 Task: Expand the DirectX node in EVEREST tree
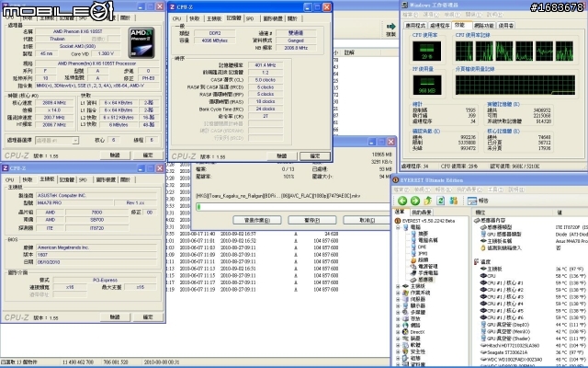pos(398,332)
